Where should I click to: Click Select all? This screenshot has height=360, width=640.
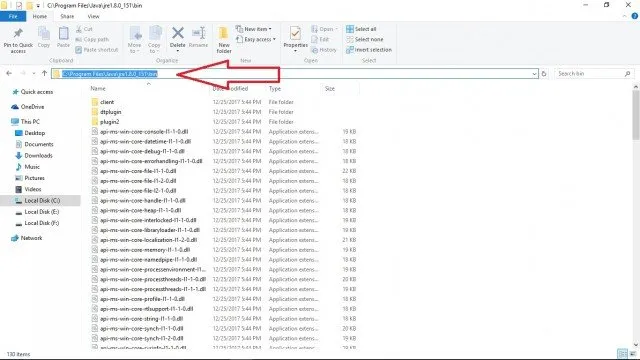361,29
